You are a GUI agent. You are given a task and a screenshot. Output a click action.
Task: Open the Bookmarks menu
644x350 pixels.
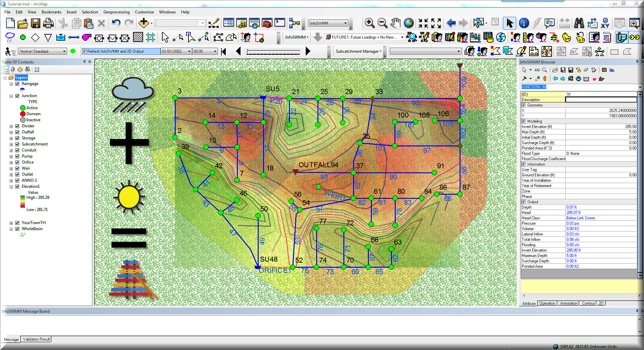point(51,12)
